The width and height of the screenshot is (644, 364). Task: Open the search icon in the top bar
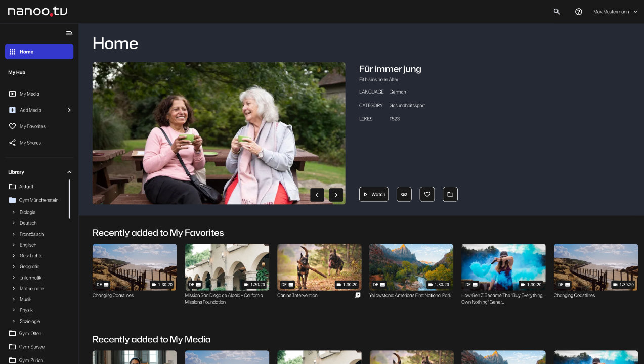click(x=556, y=12)
